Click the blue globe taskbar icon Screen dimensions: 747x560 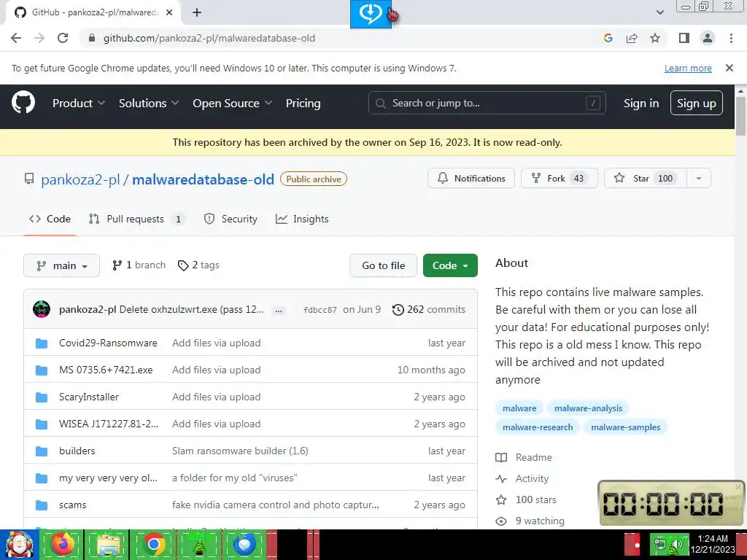244,544
